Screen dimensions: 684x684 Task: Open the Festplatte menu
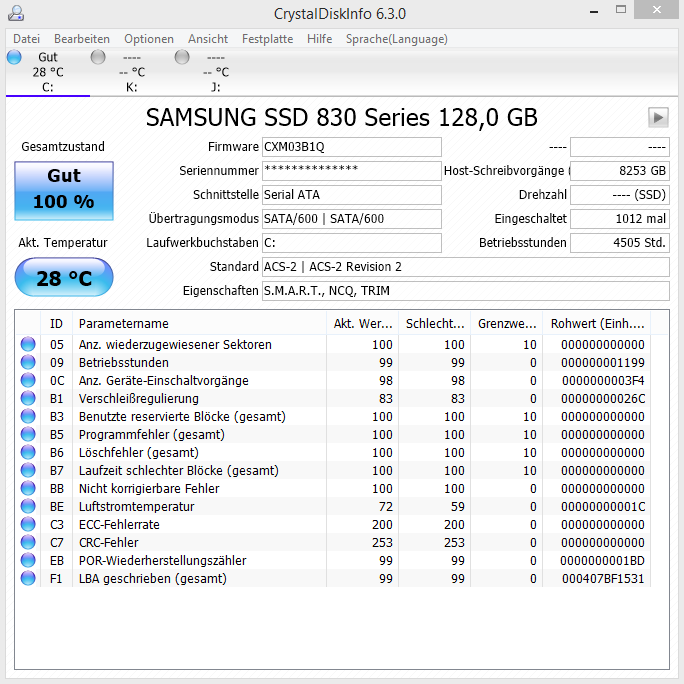pos(267,39)
